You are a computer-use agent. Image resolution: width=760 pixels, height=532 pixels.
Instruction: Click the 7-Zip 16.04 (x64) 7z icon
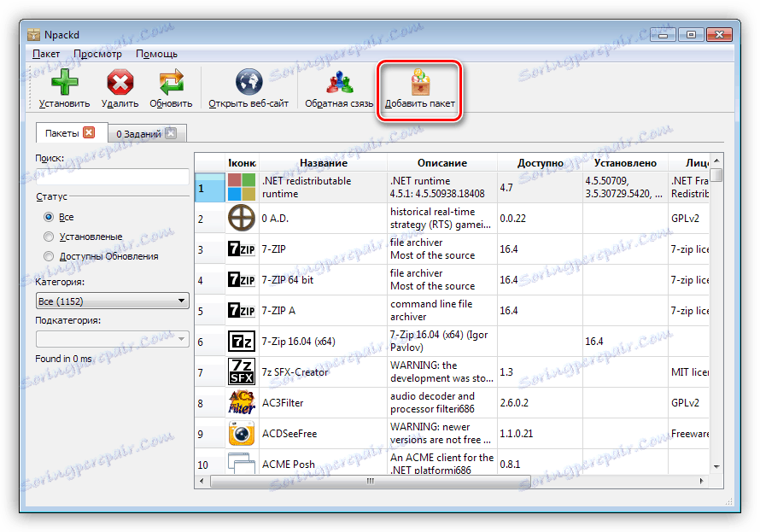(242, 341)
